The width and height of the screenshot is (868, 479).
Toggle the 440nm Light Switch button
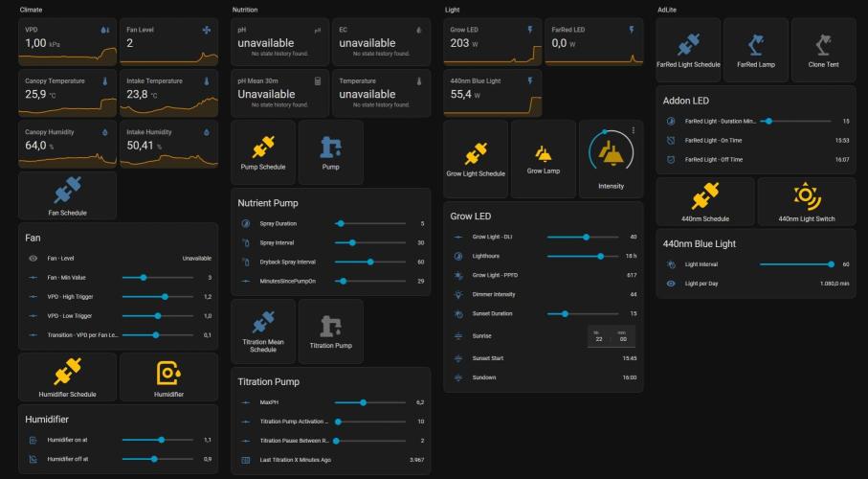click(807, 202)
